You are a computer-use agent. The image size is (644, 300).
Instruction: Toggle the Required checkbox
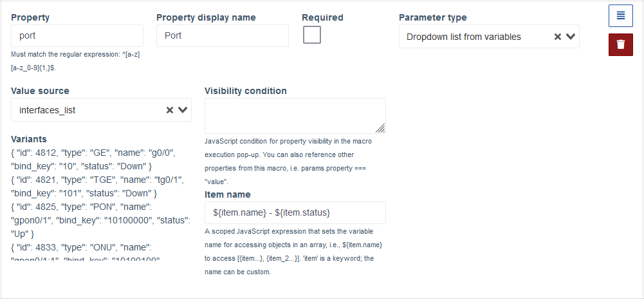(x=312, y=35)
